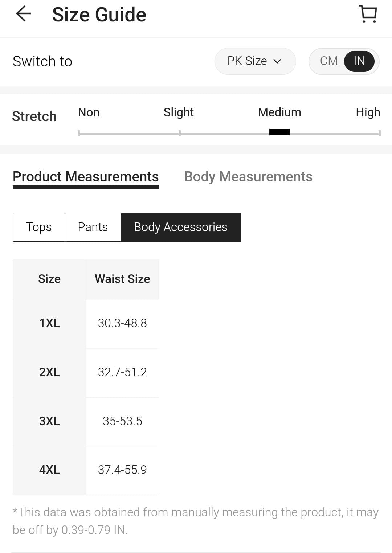Click the Slight stretch level label
Image resolution: width=392 pixels, height=553 pixels.
point(179,112)
